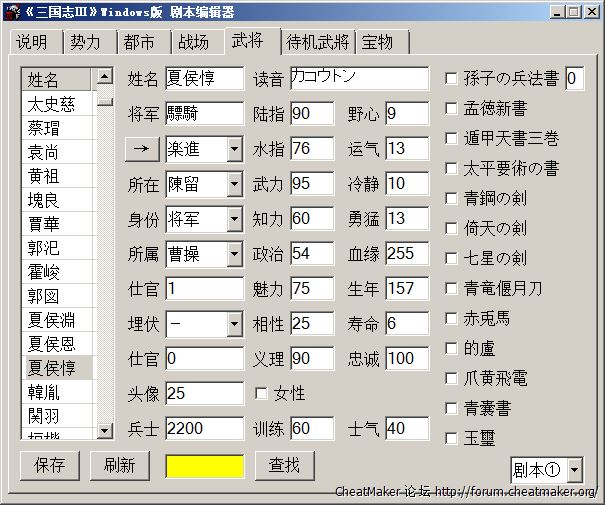Open the 宝物 tab

click(377, 42)
